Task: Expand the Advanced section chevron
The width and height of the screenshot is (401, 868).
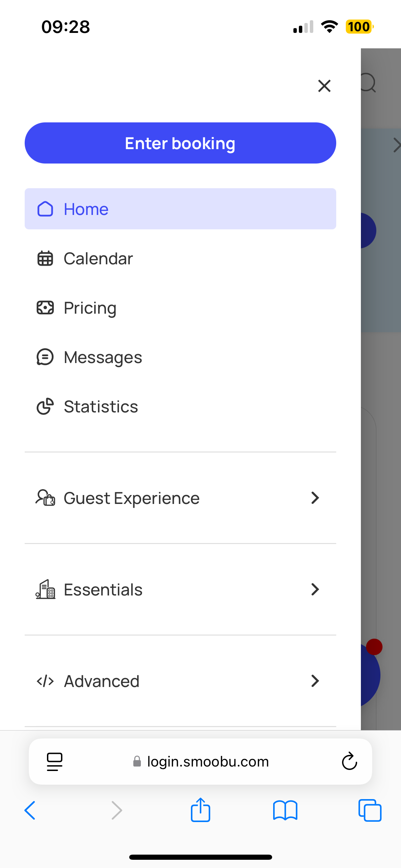Action: [315, 681]
